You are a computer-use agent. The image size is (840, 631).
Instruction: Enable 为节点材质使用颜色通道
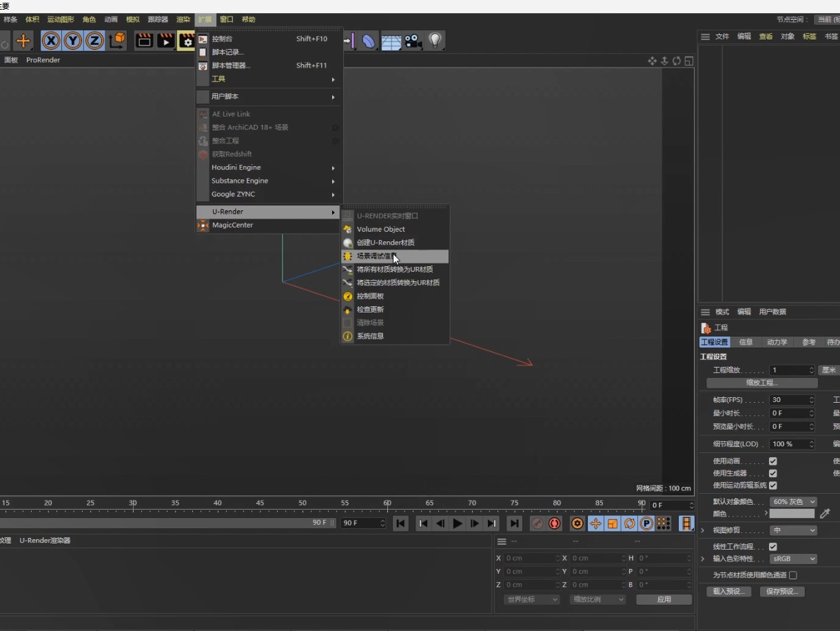pyautogui.click(x=793, y=574)
